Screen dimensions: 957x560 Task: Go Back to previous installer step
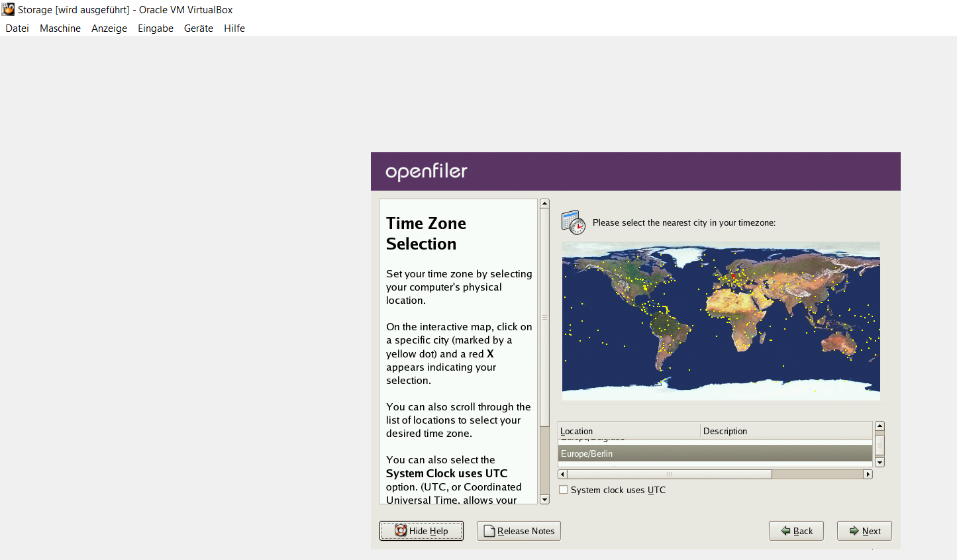(x=796, y=531)
